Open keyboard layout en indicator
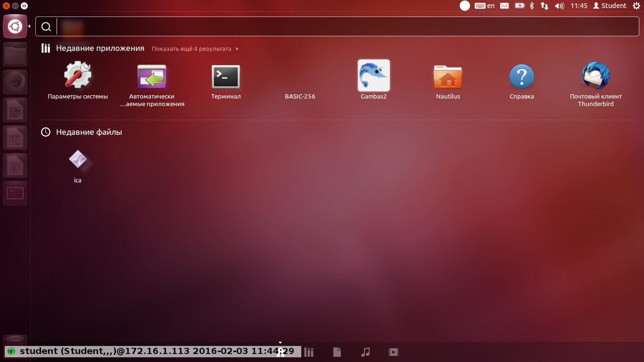 (x=485, y=6)
